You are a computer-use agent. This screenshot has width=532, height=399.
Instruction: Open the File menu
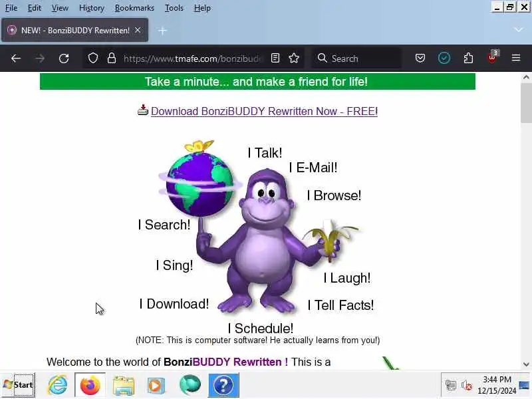click(11, 8)
